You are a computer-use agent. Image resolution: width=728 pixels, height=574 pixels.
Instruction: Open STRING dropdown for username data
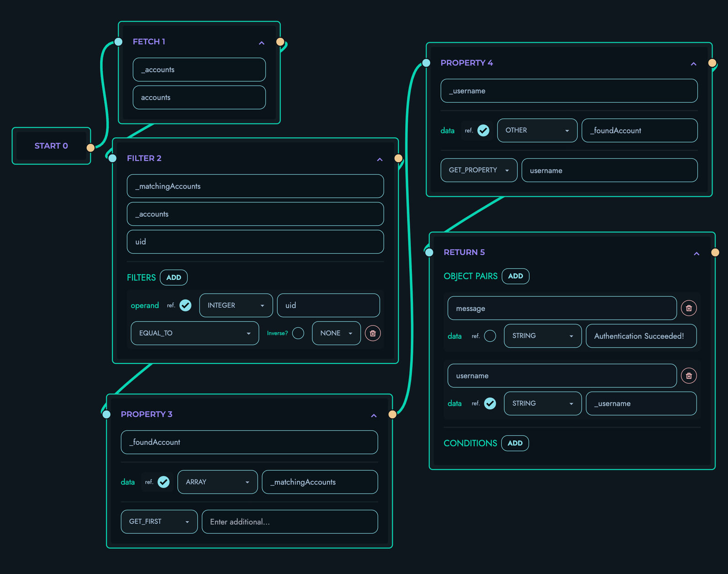pyautogui.click(x=543, y=404)
